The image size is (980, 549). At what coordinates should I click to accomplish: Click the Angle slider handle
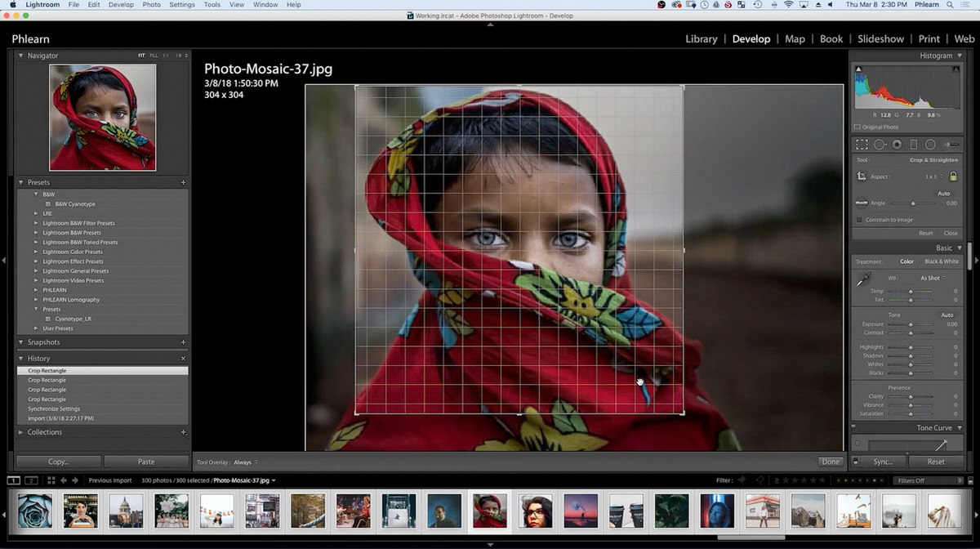click(913, 203)
